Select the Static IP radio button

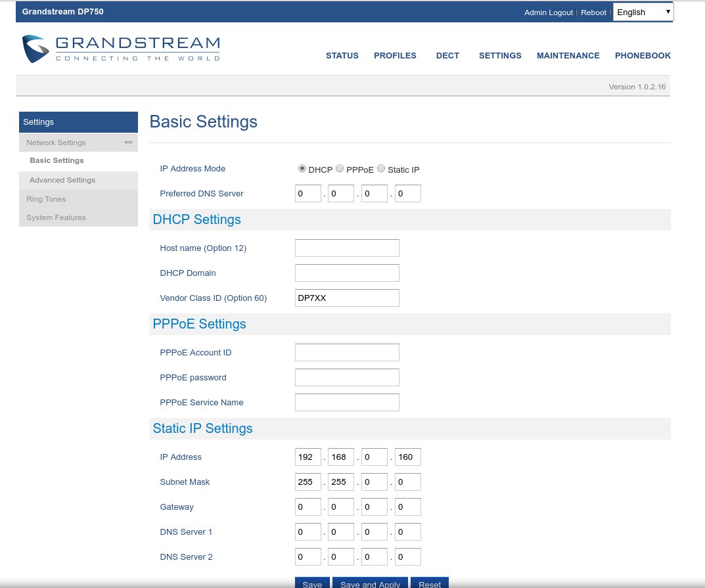point(381,168)
